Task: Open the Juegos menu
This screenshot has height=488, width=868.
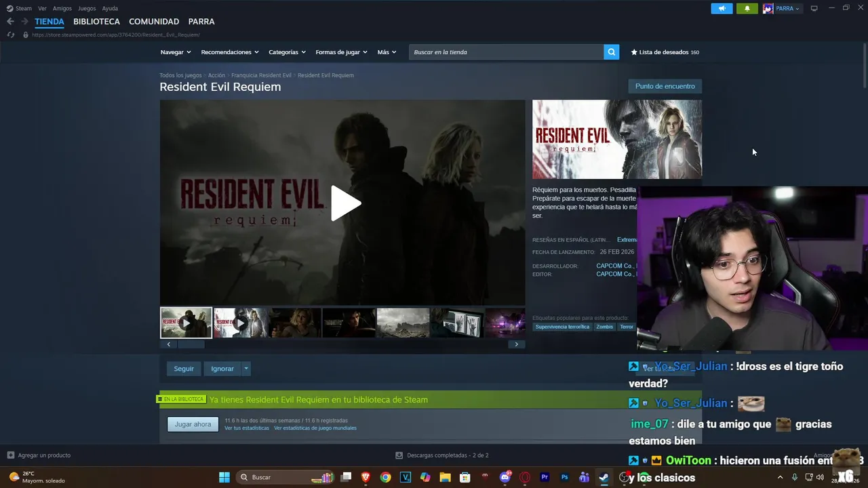Action: [87, 8]
